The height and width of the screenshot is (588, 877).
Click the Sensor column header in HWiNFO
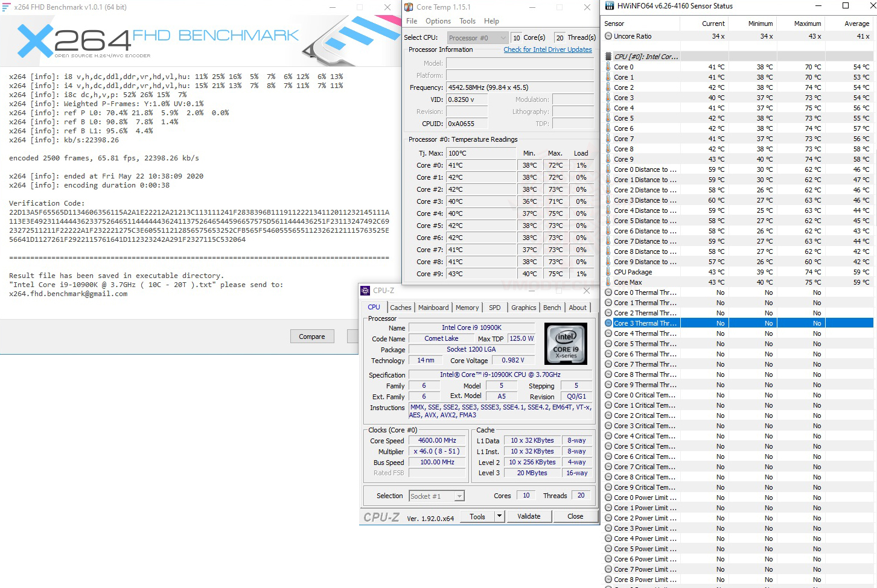point(642,24)
